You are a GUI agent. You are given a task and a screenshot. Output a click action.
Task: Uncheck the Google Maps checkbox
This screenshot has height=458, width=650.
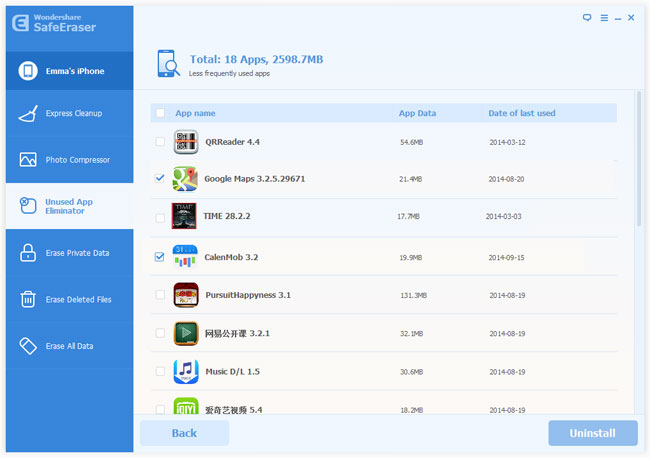[160, 178]
